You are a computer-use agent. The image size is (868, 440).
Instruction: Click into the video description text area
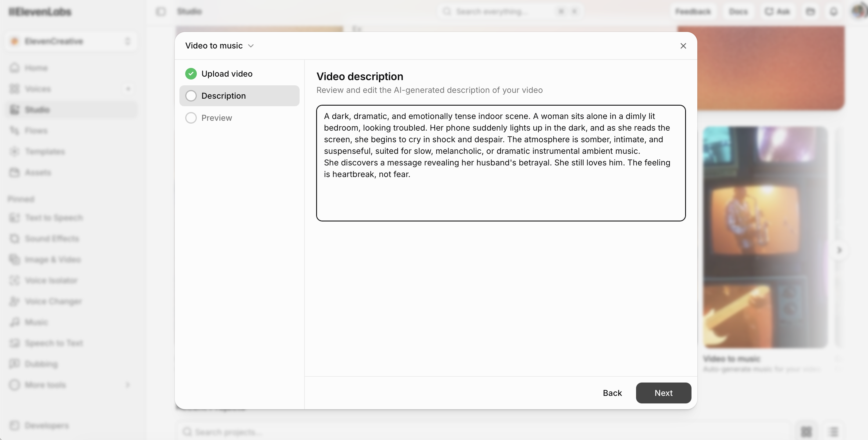click(x=501, y=163)
